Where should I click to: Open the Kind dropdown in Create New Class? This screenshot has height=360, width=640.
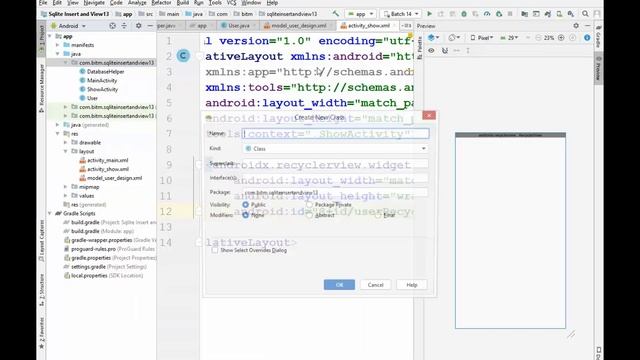(336, 149)
